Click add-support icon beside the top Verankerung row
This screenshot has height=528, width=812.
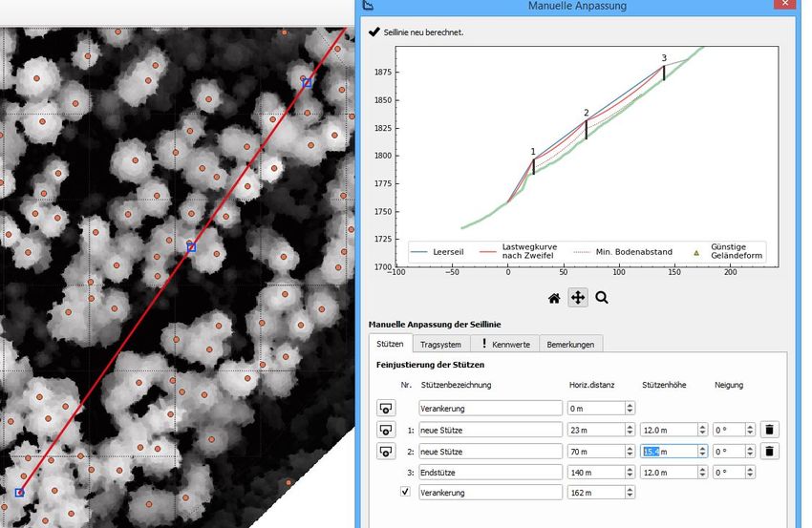point(386,408)
